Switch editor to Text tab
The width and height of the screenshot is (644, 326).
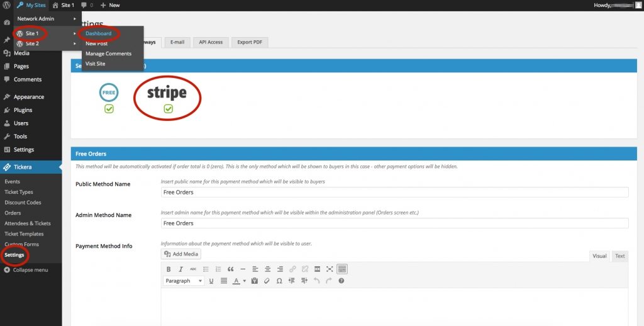pyautogui.click(x=619, y=256)
